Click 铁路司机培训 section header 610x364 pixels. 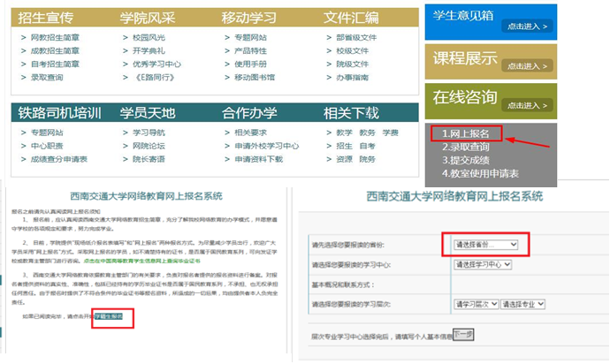(x=59, y=113)
